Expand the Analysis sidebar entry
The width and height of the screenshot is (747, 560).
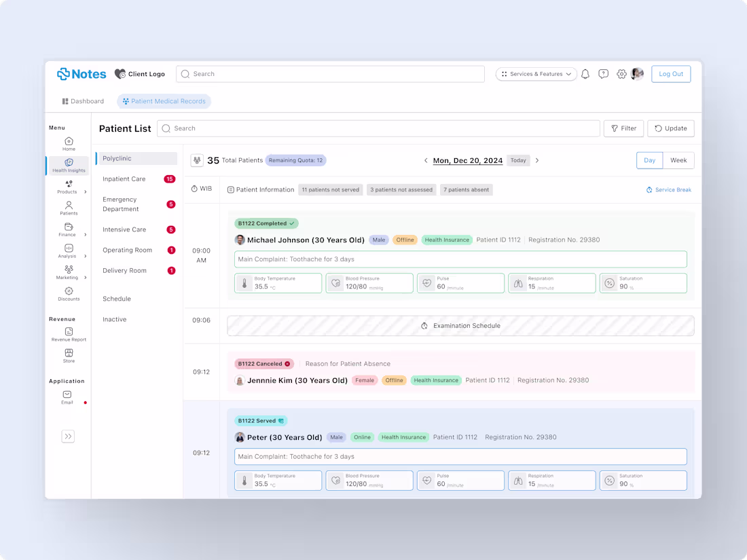click(x=68, y=252)
